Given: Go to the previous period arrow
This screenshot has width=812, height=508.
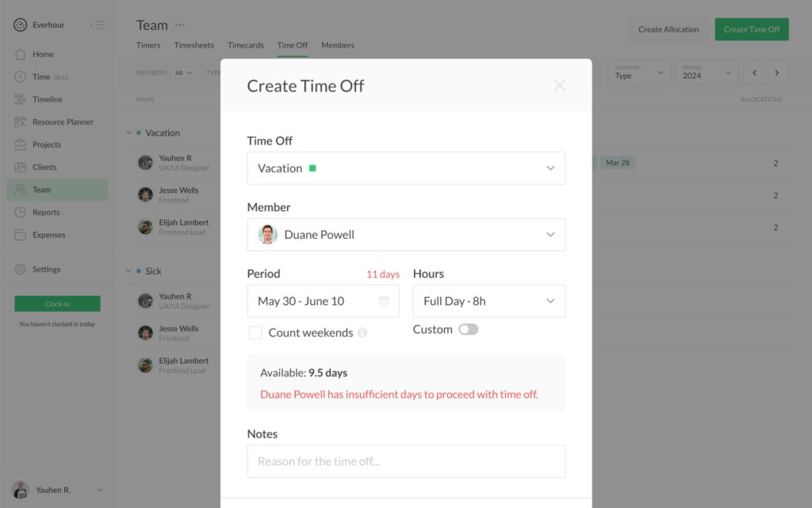Looking at the screenshot, I should click(755, 72).
